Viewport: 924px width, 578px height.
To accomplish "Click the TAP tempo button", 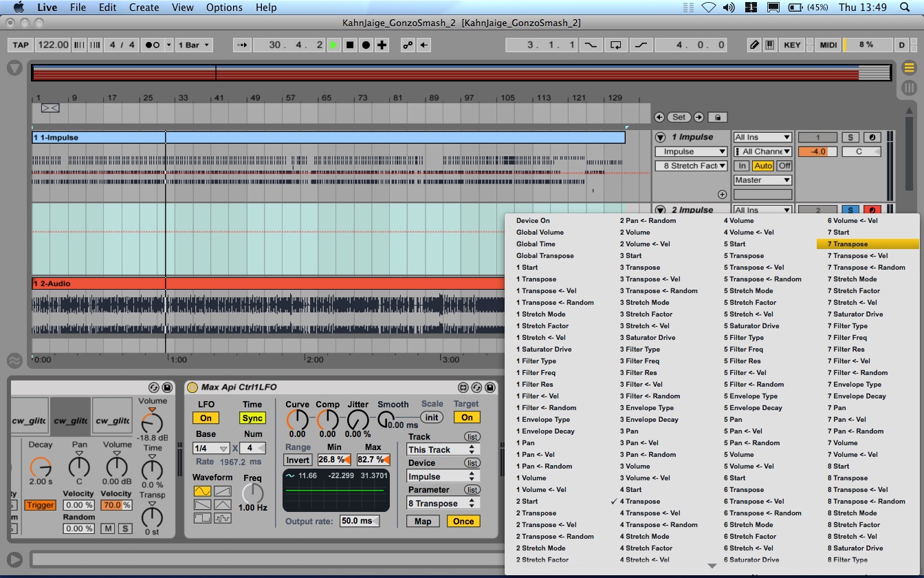I will [x=21, y=45].
